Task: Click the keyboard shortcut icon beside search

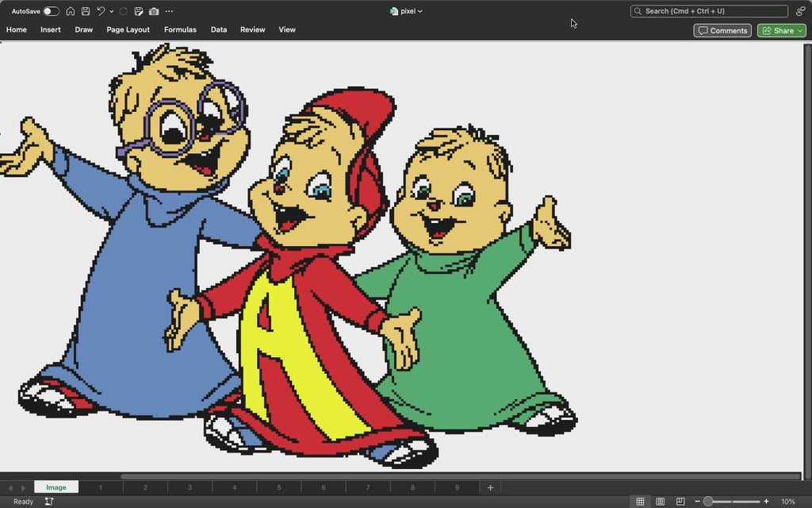Action: tap(799, 10)
